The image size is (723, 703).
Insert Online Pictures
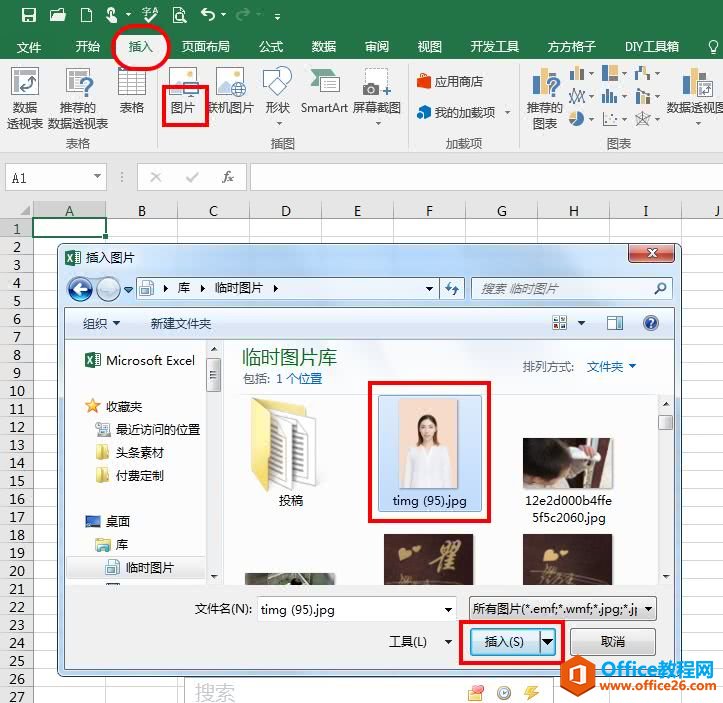pyautogui.click(x=231, y=91)
